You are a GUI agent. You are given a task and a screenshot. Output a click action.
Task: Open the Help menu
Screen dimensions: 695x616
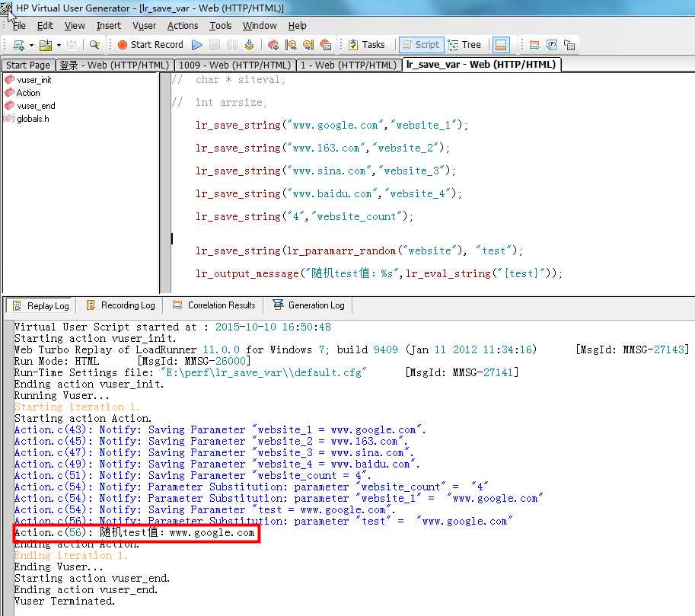click(x=297, y=26)
